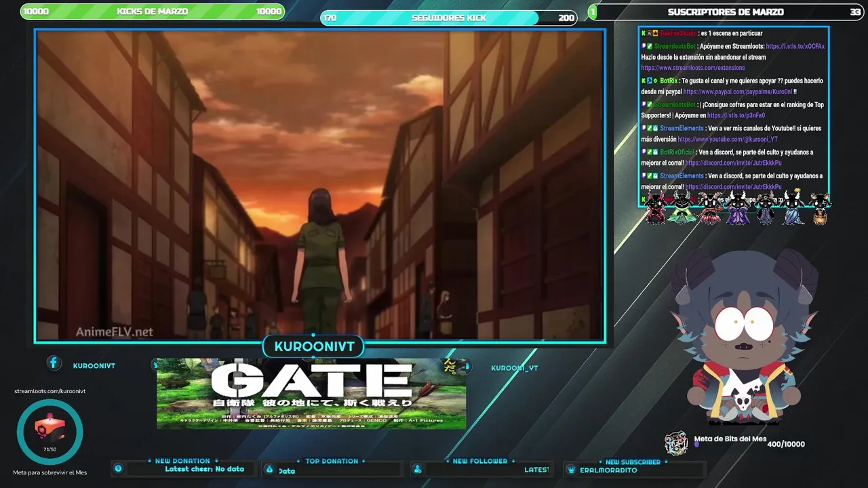Click the New Donation dollar icon
This screenshot has width=868, height=488.
(118, 468)
